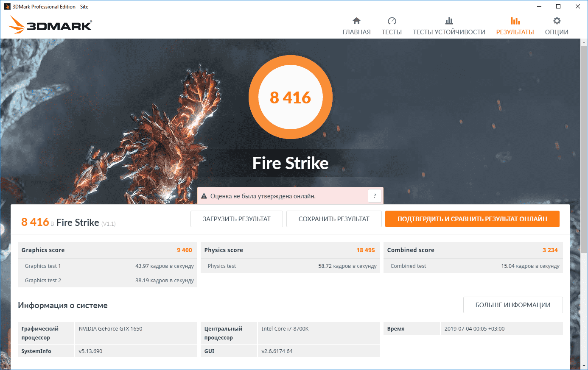This screenshot has width=588, height=370.
Task: Click БОЛЬШЕ ИНФОРМАЦИИ button
Action: [512, 305]
